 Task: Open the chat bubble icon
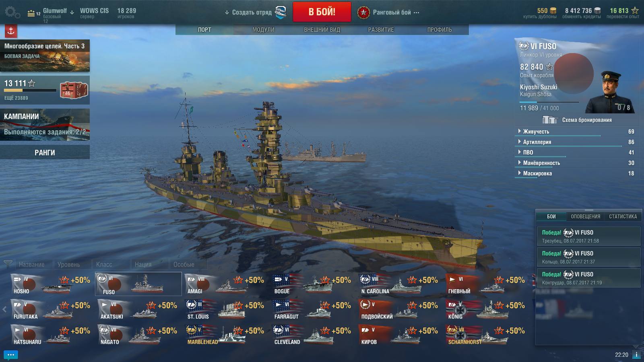(11, 355)
